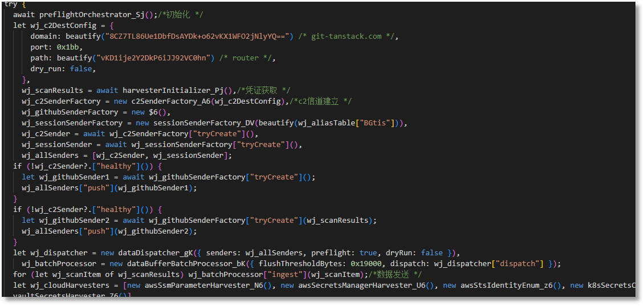Image resolution: width=644 pixels, height=306 pixels.
Task: Click the preflight: true option
Action: pos(344,252)
